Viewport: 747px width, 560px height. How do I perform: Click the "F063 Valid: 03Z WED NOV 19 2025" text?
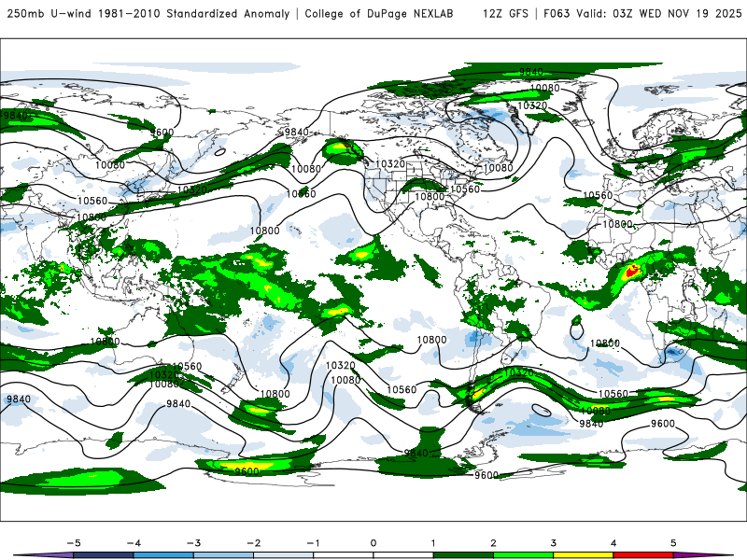(x=642, y=13)
